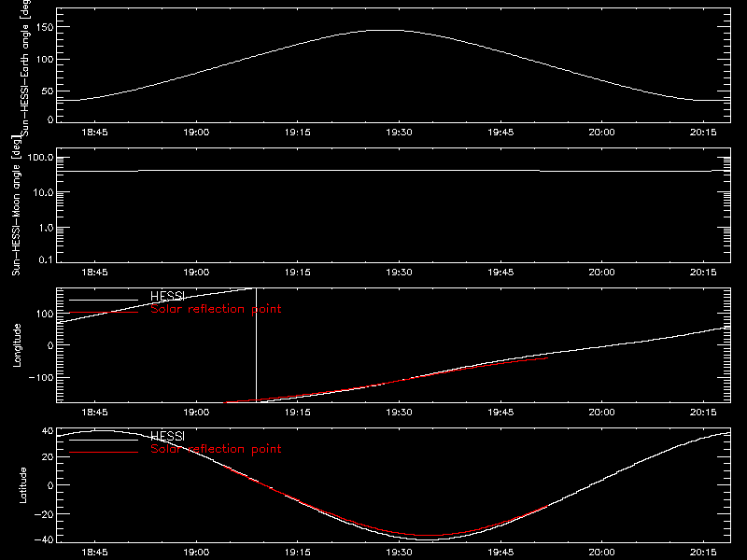Click 19:45 under the Longitude plot

pos(500,413)
